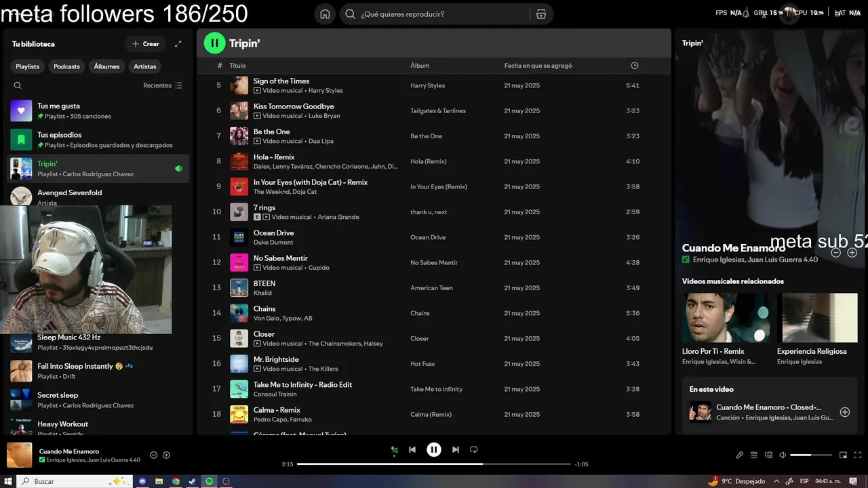
Task: Open the browse icon in search bar
Action: coord(540,14)
